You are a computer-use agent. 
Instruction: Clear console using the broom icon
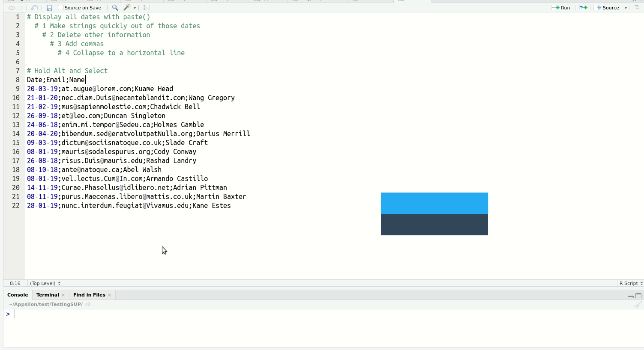tap(638, 305)
